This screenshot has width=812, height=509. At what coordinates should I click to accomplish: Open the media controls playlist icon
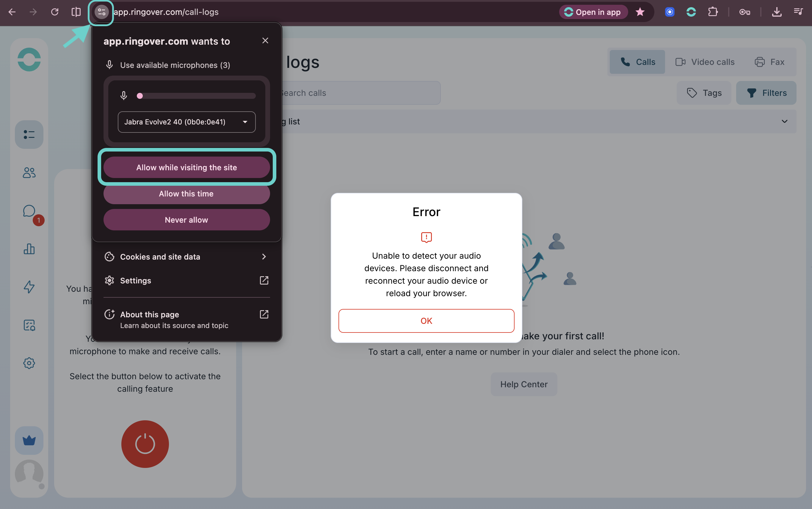pyautogui.click(x=798, y=12)
